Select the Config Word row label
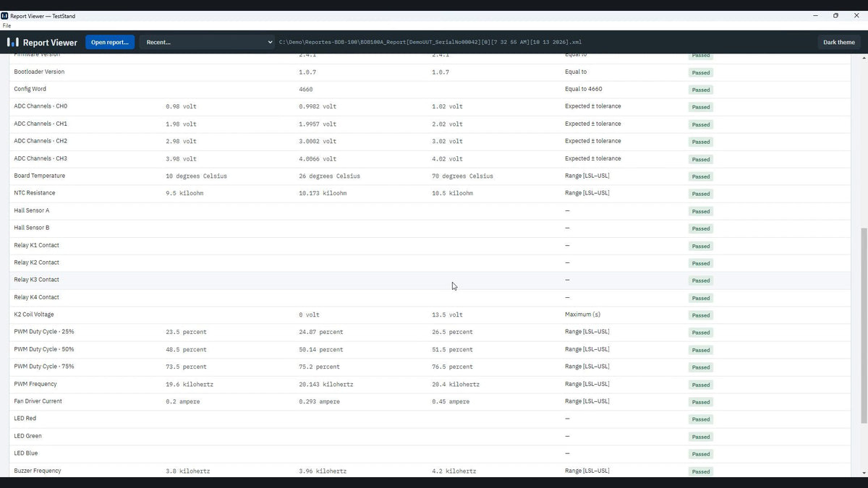This screenshot has height=488, width=868. point(30,89)
